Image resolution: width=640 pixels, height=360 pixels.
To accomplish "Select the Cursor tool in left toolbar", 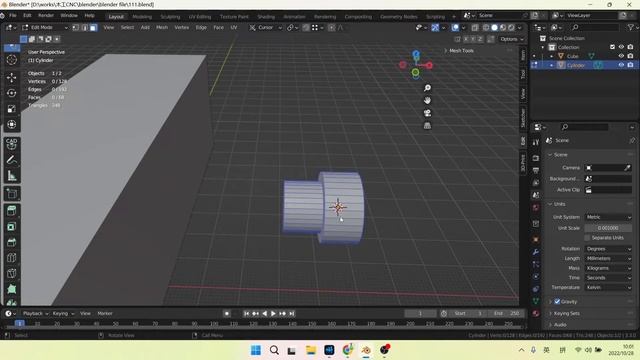I will (11, 60).
